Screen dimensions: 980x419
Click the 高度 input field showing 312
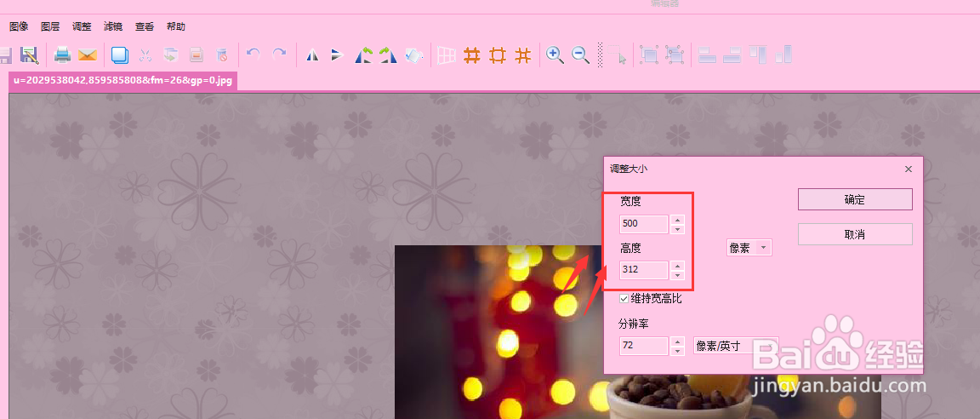pos(644,270)
